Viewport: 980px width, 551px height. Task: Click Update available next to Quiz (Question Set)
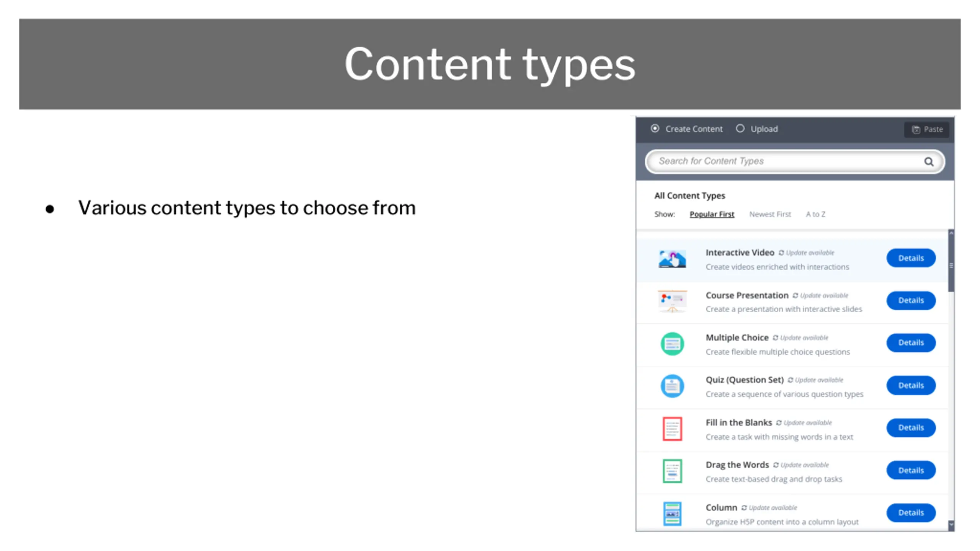click(815, 380)
